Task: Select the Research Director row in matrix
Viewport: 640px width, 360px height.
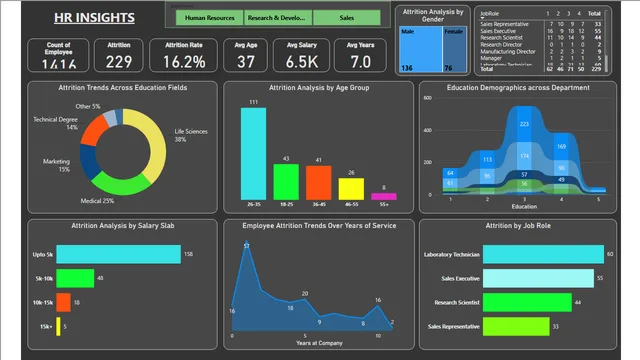Action: pyautogui.click(x=541, y=44)
